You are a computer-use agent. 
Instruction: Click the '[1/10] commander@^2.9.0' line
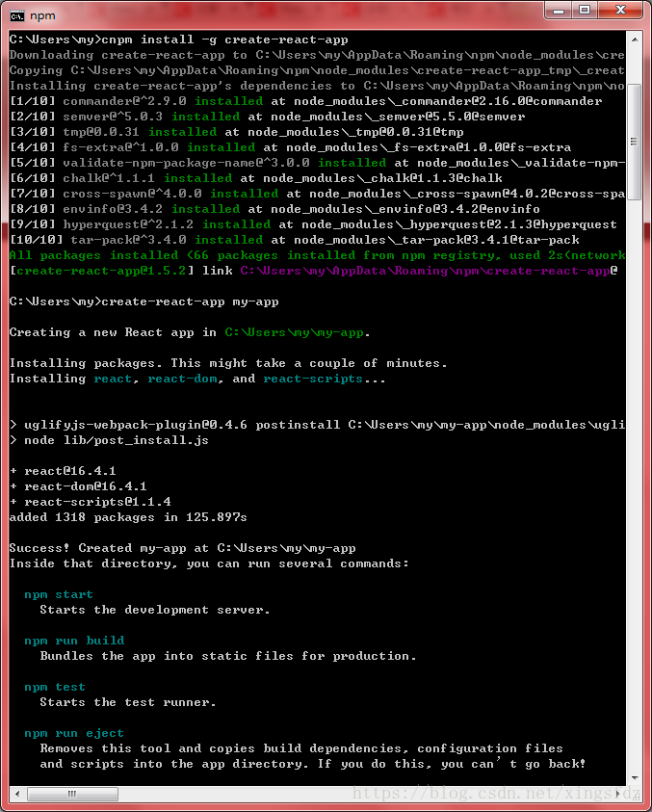tap(305, 101)
